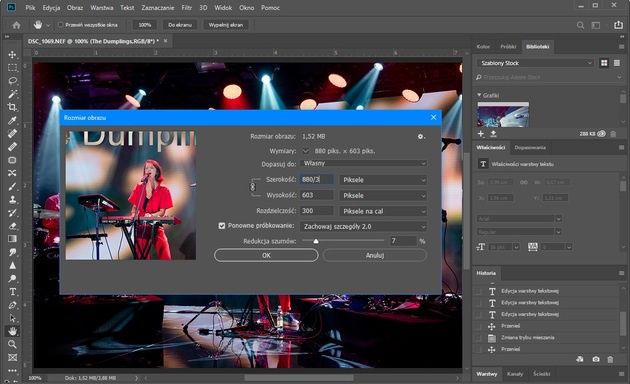
Task: Switch to the Próbki tab
Action: tap(508, 47)
